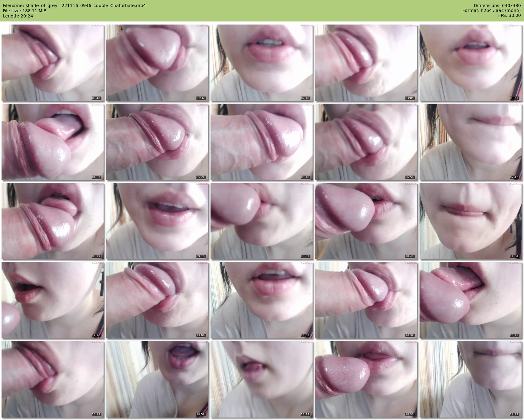Click the "FPS: 30.00" text
The image size is (524, 420).
(509, 15)
